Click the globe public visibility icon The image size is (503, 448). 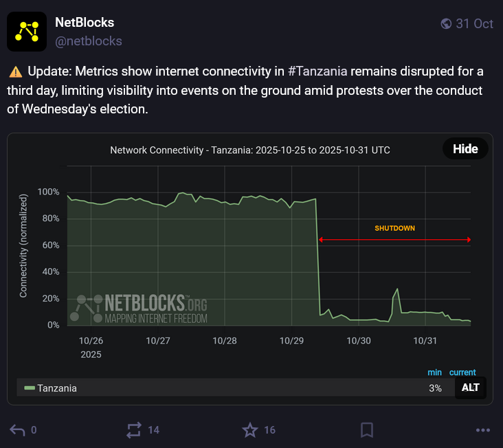[446, 23]
